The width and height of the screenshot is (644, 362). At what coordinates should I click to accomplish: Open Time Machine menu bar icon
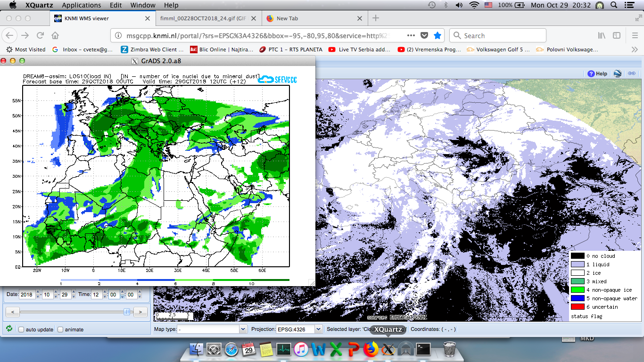pos(432,5)
